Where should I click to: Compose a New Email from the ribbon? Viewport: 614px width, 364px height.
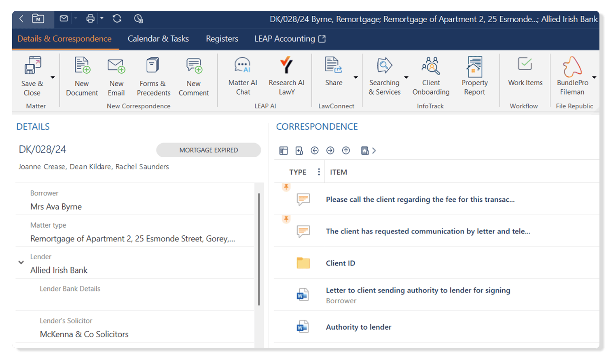point(116,76)
